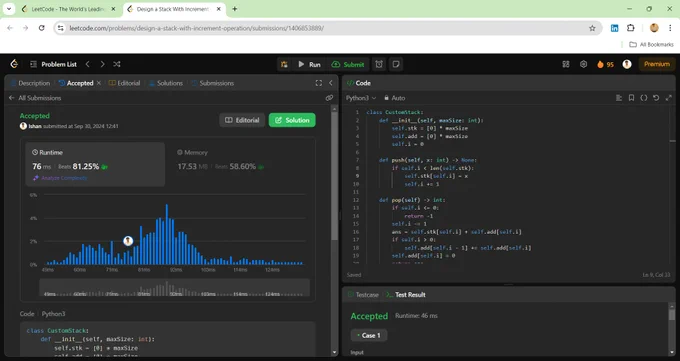The image size is (680, 361).
Task: Click the avatar marker on runtime chart
Action: coord(128,241)
